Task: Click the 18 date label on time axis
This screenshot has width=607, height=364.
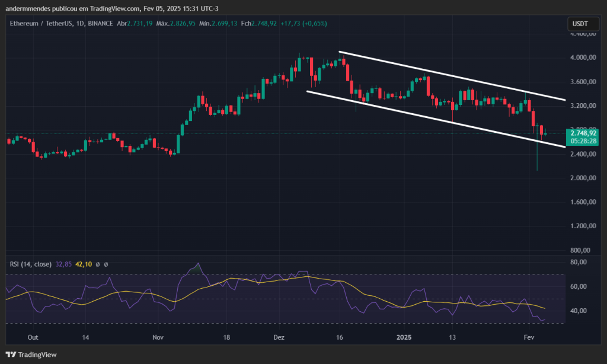Action: (226, 337)
